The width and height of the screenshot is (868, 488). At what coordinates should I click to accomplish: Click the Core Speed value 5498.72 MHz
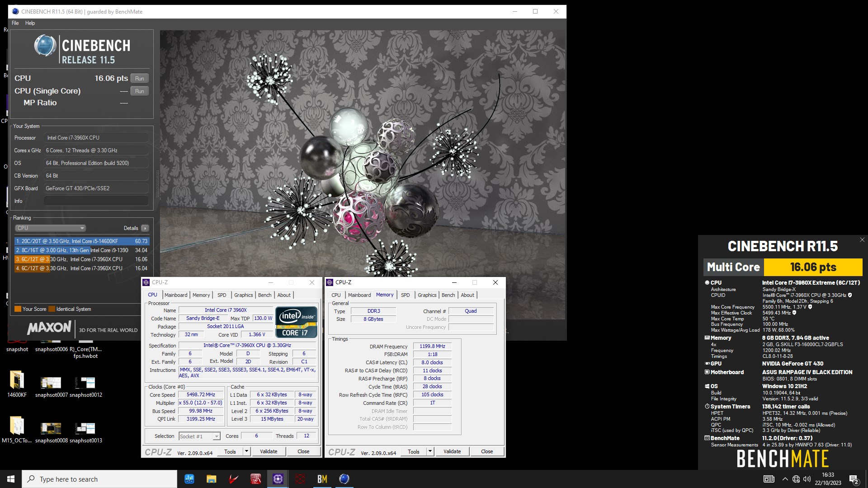click(201, 395)
